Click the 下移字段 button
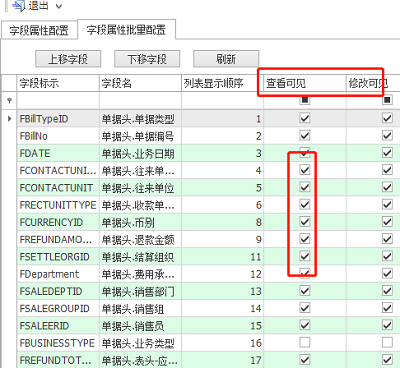This screenshot has height=368, width=400. click(x=147, y=59)
